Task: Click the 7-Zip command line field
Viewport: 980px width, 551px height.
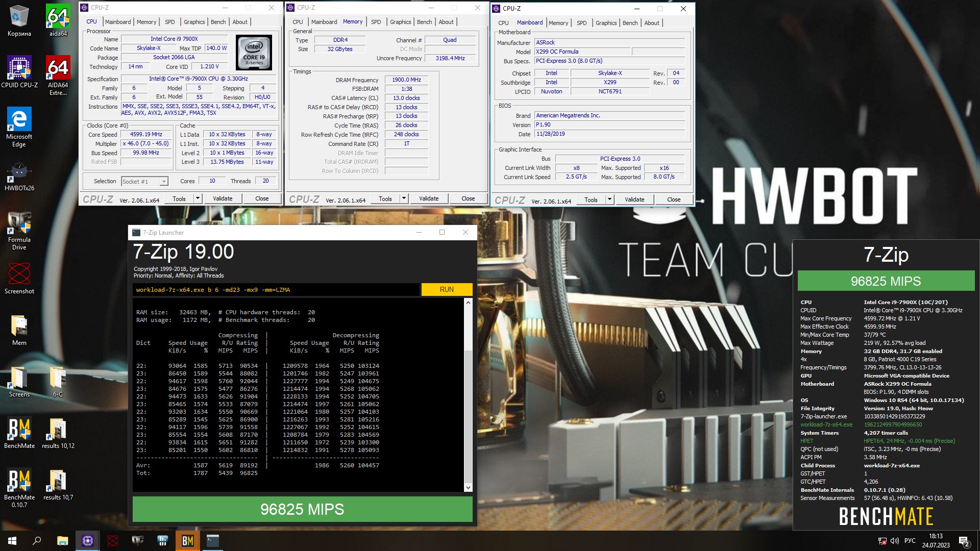Action: pyautogui.click(x=276, y=290)
